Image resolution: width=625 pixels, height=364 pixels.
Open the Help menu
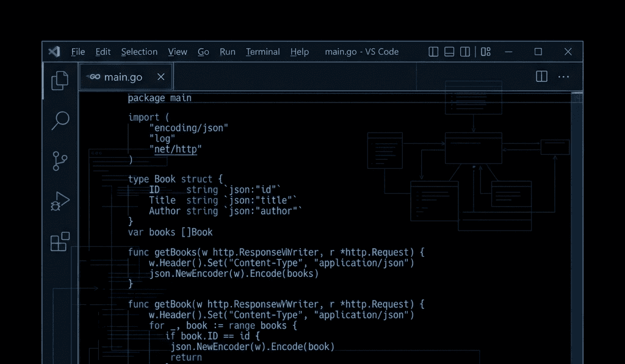[299, 52]
